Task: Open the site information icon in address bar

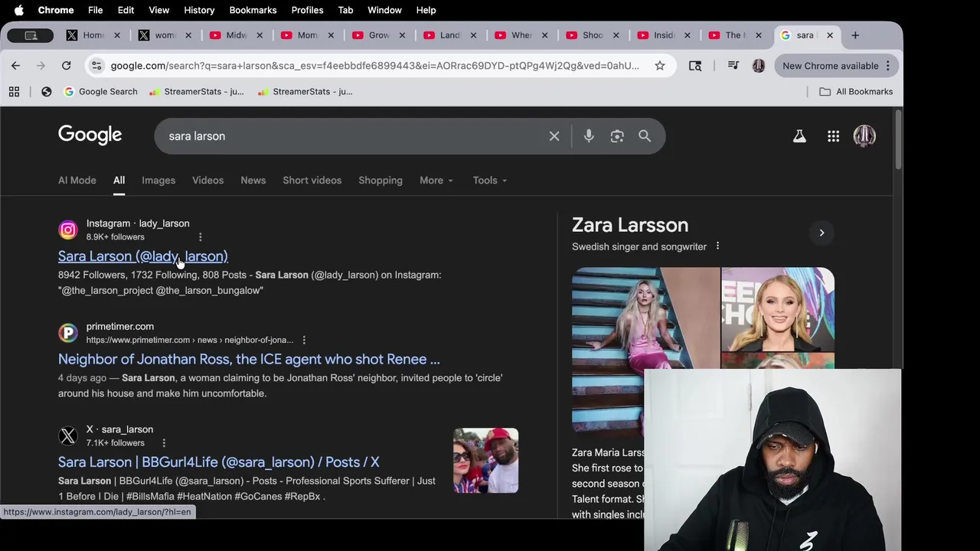Action: (96, 66)
